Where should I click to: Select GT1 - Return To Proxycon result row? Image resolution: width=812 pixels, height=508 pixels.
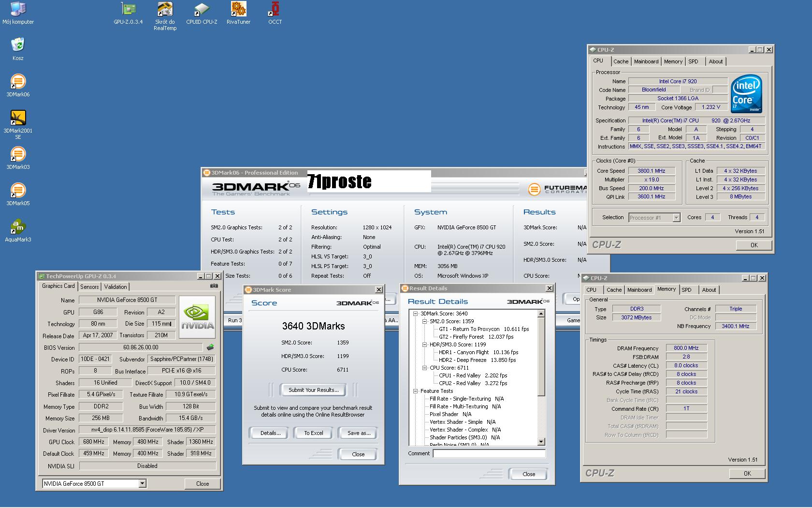[484, 329]
